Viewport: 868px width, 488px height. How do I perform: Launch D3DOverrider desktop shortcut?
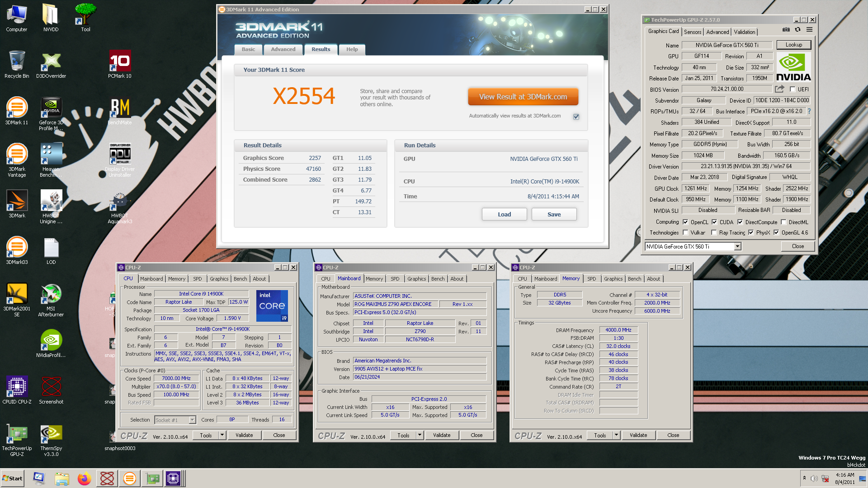click(x=51, y=65)
